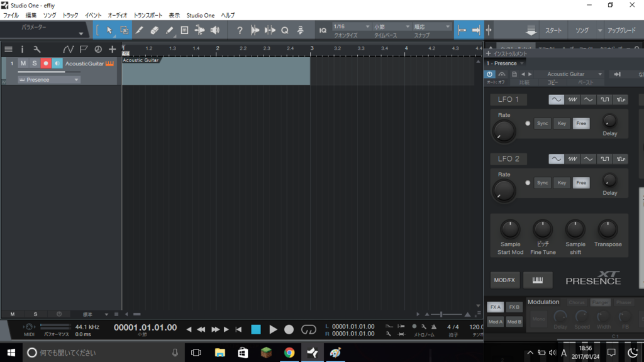644x362 pixels.
Task: Toggle monitor on AcousticGuitar track
Action: point(57,63)
